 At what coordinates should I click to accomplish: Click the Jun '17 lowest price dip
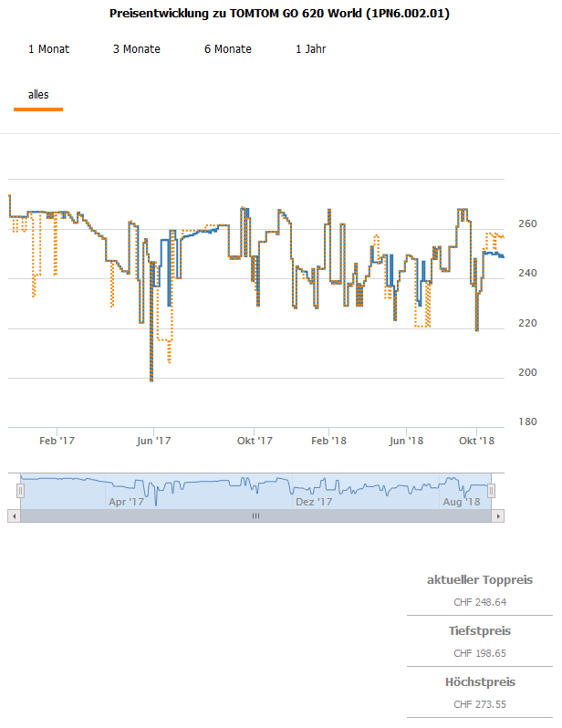coord(151,379)
